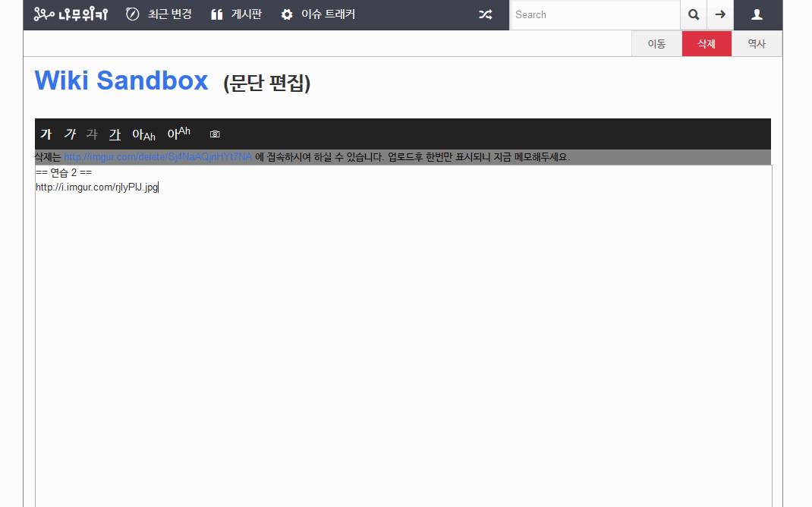Insert superscript text formatting
This screenshot has height=507, width=812.
click(178, 134)
